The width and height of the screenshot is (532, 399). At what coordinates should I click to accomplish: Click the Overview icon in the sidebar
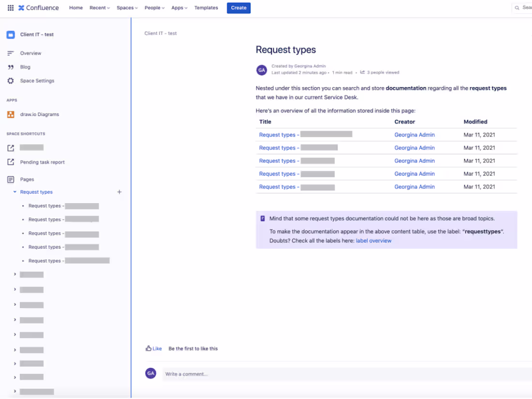tap(11, 53)
